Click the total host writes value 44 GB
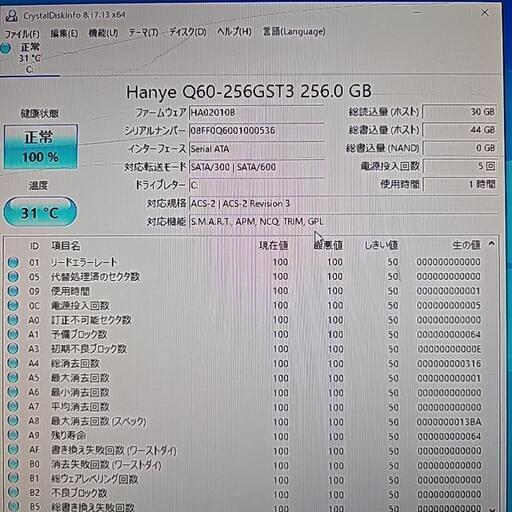The width and height of the screenshot is (512, 512). (460, 130)
